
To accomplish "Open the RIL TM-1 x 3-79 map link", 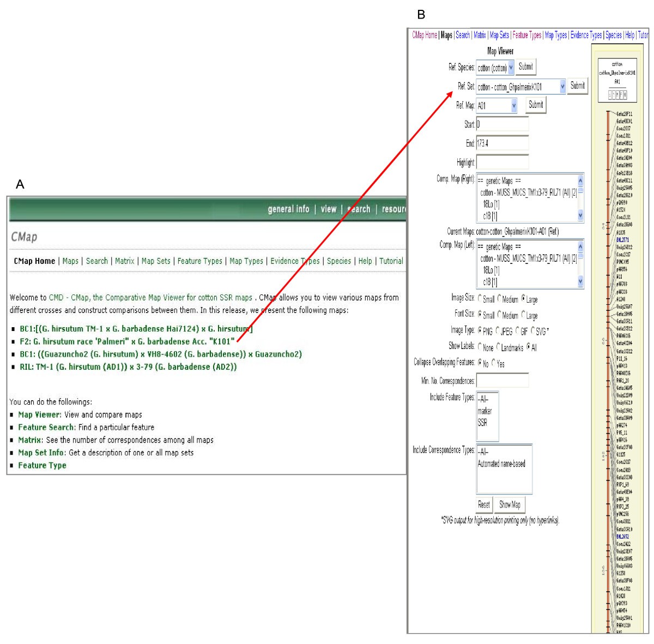I will pos(128,367).
